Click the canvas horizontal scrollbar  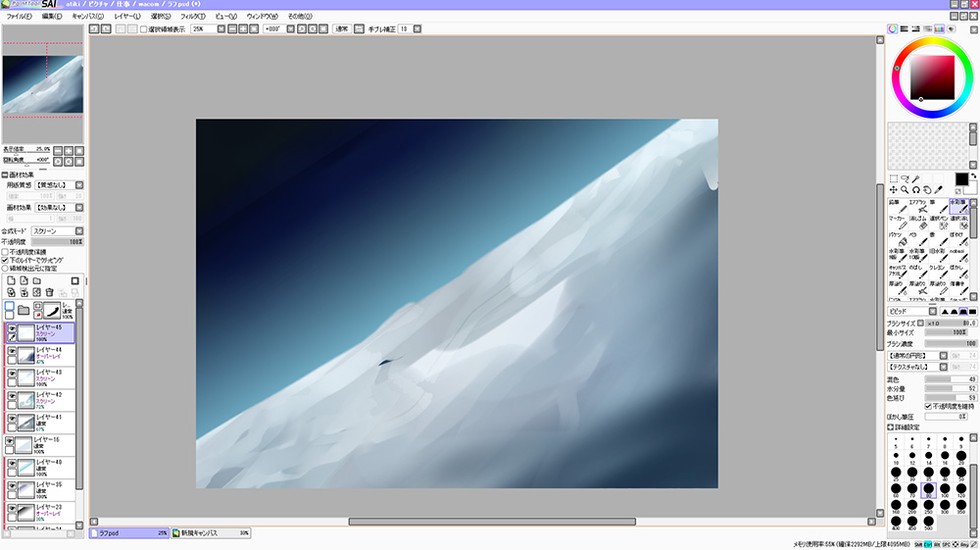[x=492, y=522]
